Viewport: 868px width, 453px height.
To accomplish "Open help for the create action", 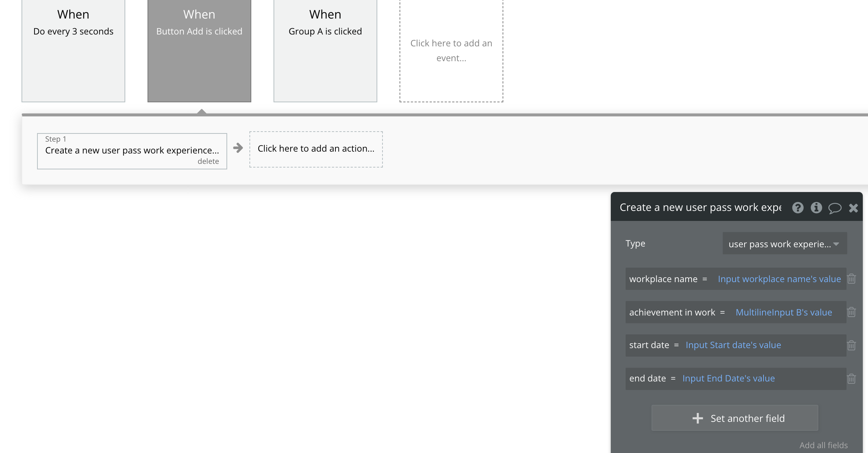I will click(x=798, y=208).
